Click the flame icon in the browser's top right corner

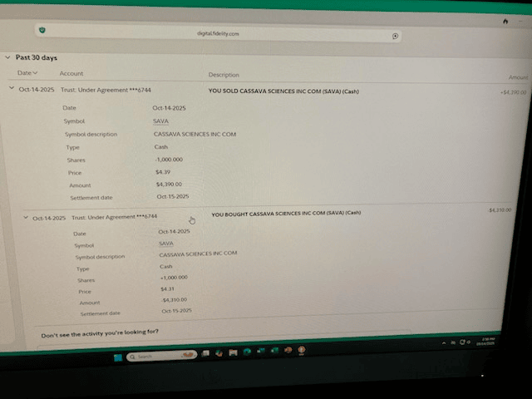coord(505,22)
